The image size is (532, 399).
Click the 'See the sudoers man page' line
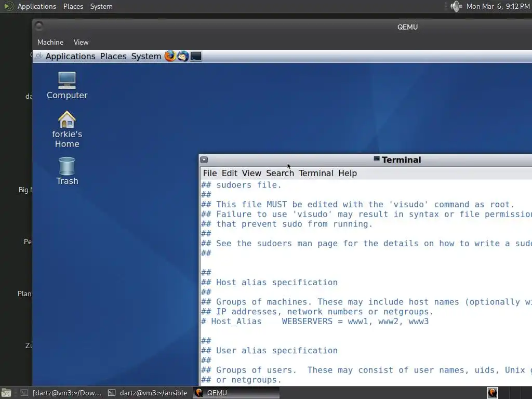click(x=366, y=243)
